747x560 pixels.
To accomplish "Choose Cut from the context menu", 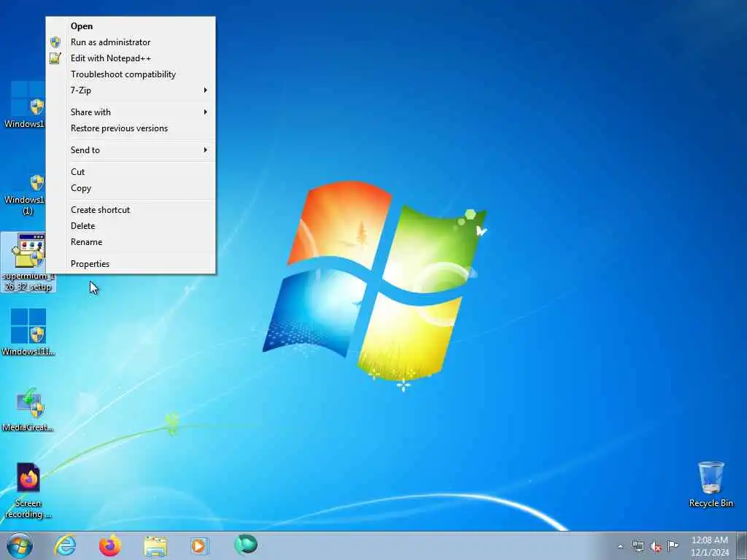I will pos(131,172).
